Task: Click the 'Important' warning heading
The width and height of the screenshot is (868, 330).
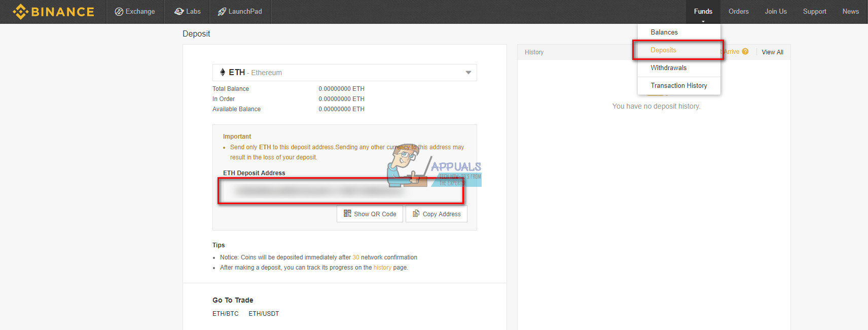Action: click(x=237, y=137)
